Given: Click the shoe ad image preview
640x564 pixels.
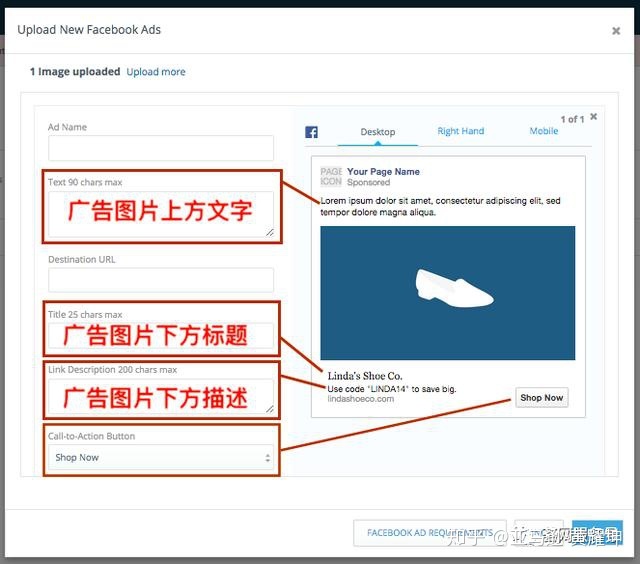Looking at the screenshot, I should point(447,293).
